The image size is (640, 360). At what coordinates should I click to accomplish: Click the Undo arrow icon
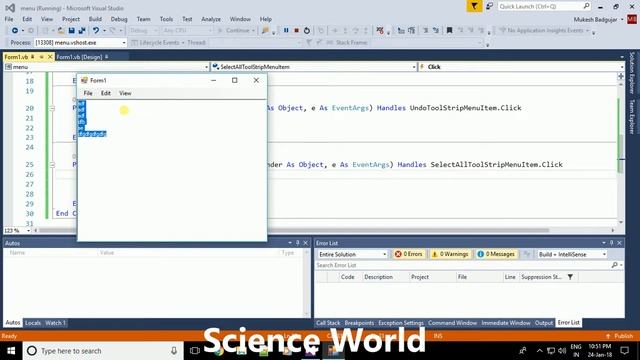[96, 31]
